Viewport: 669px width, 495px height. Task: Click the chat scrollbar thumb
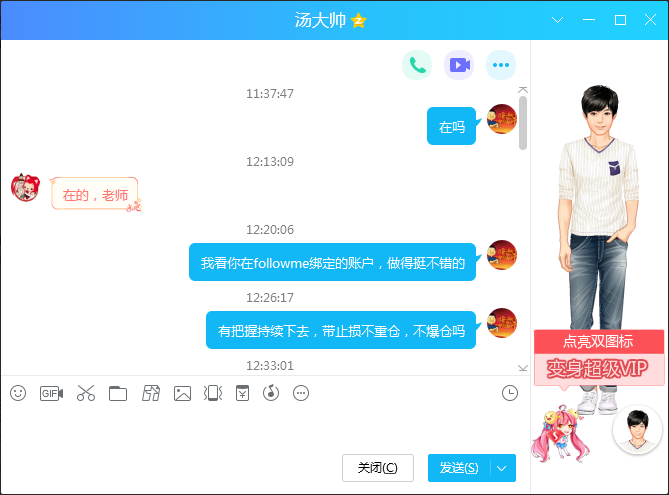click(523, 123)
